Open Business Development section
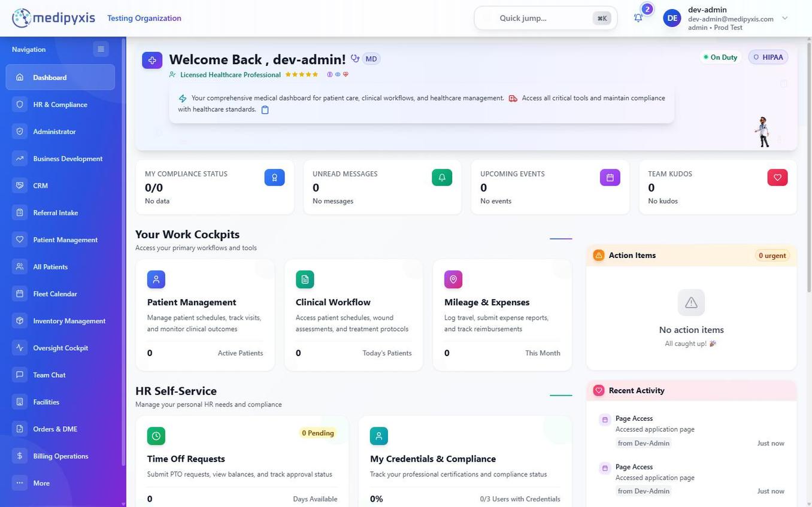812x507 pixels. point(60,159)
